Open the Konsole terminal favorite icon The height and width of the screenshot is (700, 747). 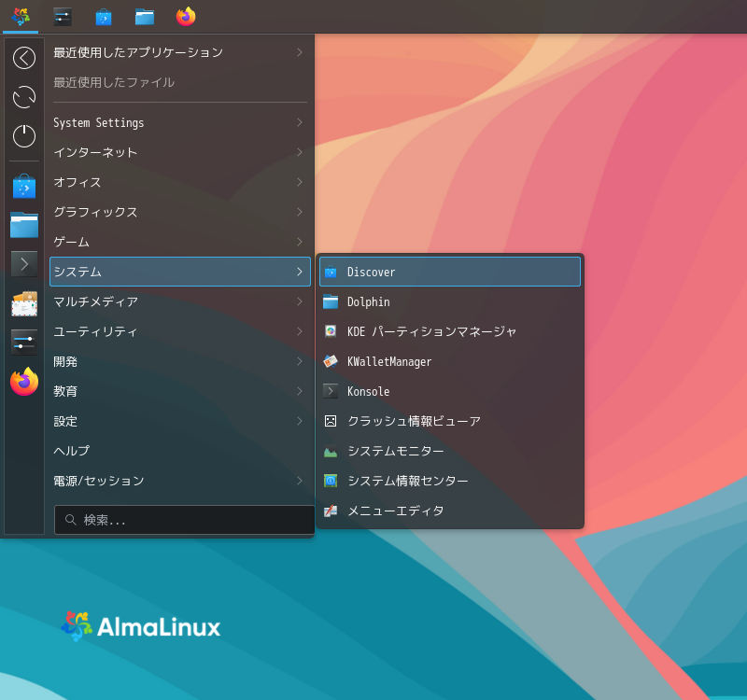click(23, 264)
